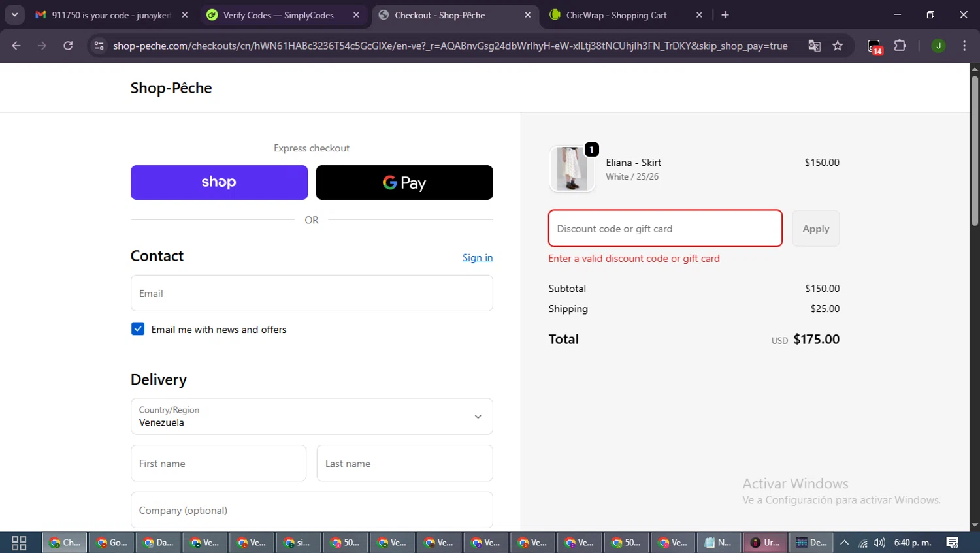
Task: Open the 'De...' taskbar application
Action: 812,543
